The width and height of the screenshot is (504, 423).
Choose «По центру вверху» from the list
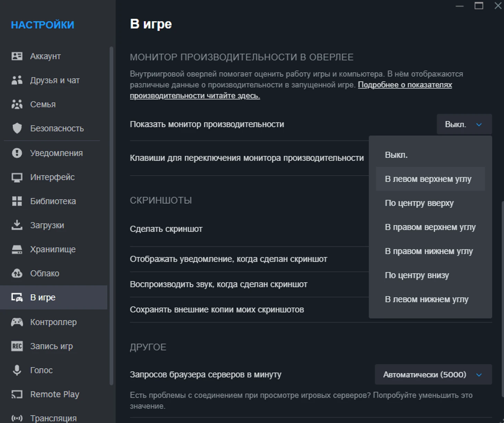click(x=419, y=203)
